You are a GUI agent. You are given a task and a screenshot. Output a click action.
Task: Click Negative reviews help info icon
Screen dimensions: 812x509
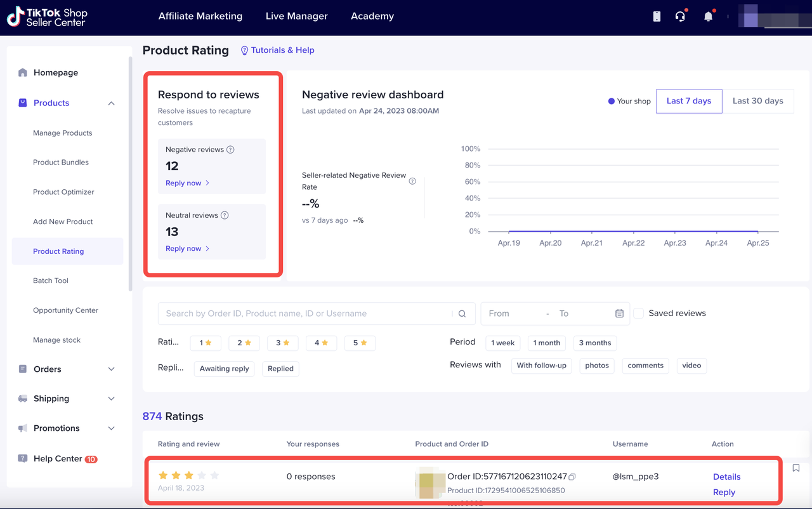[230, 150]
